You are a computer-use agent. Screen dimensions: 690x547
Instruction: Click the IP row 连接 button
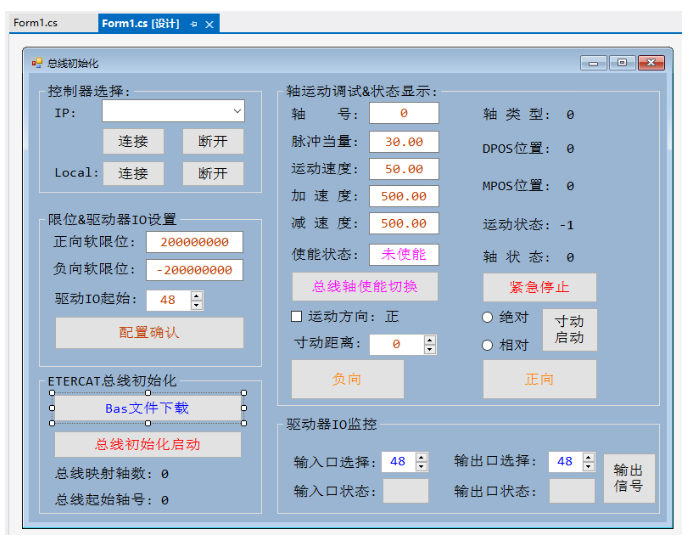pos(133,141)
